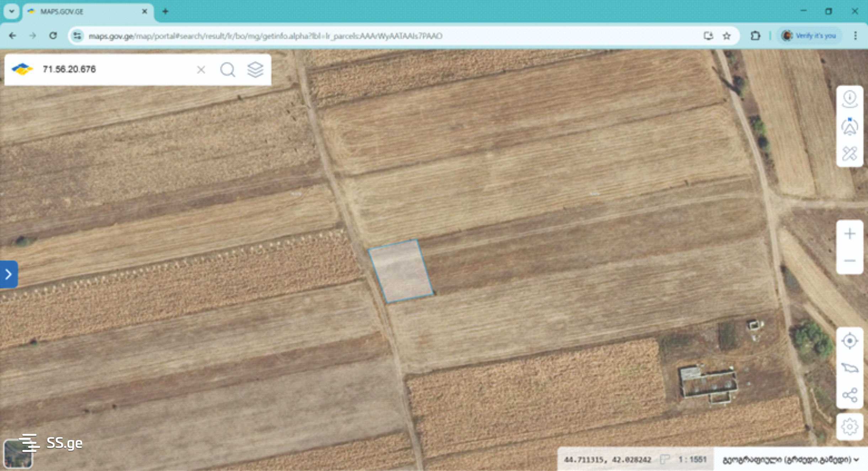Open the browser tab list dropdown

(11, 11)
